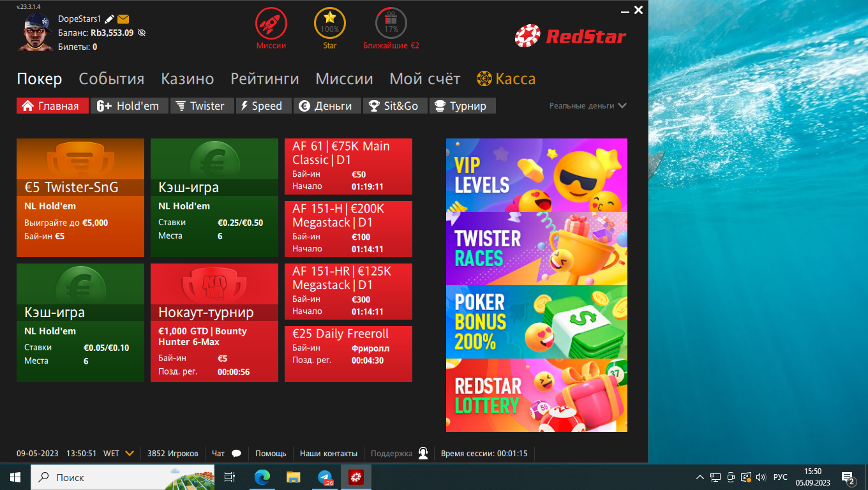Expand the Реальные деньги dropdown

click(588, 106)
